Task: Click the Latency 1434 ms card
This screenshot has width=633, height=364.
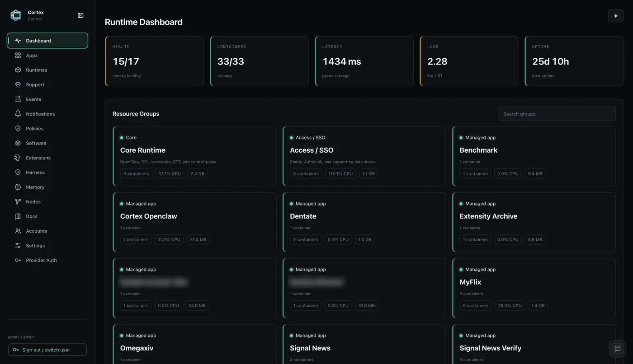Action: [364, 61]
